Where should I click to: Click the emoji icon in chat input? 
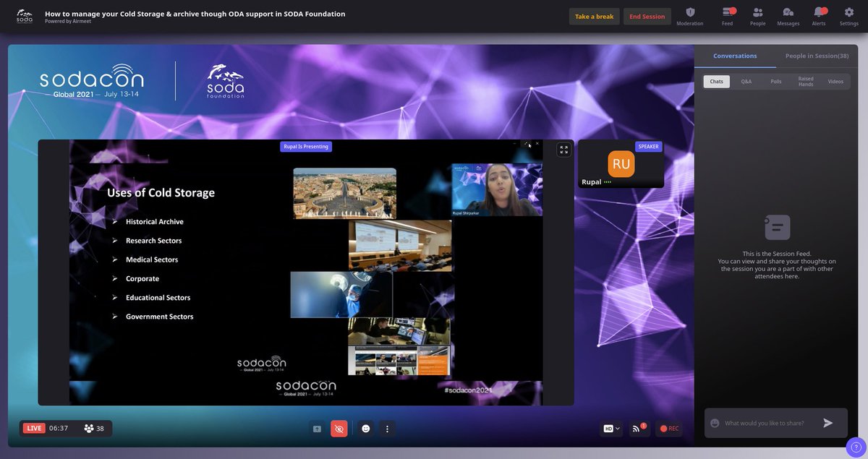click(715, 423)
